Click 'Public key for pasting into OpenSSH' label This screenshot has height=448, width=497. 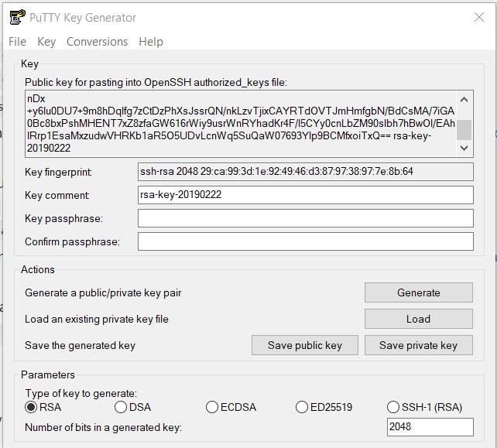156,82
